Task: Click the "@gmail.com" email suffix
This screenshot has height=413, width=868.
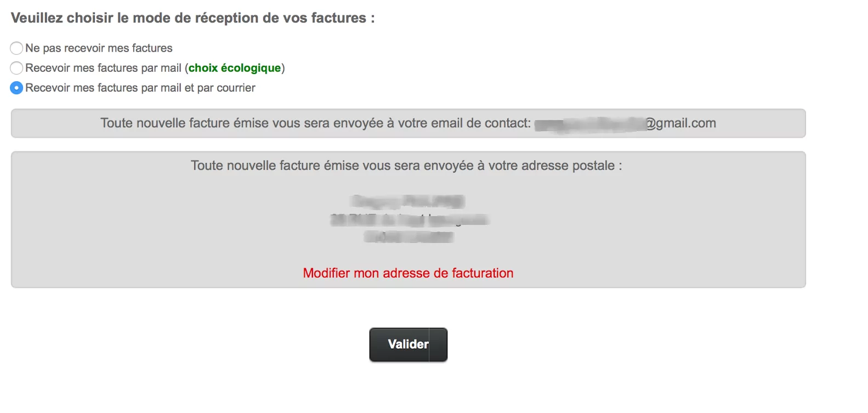Action: (x=680, y=123)
